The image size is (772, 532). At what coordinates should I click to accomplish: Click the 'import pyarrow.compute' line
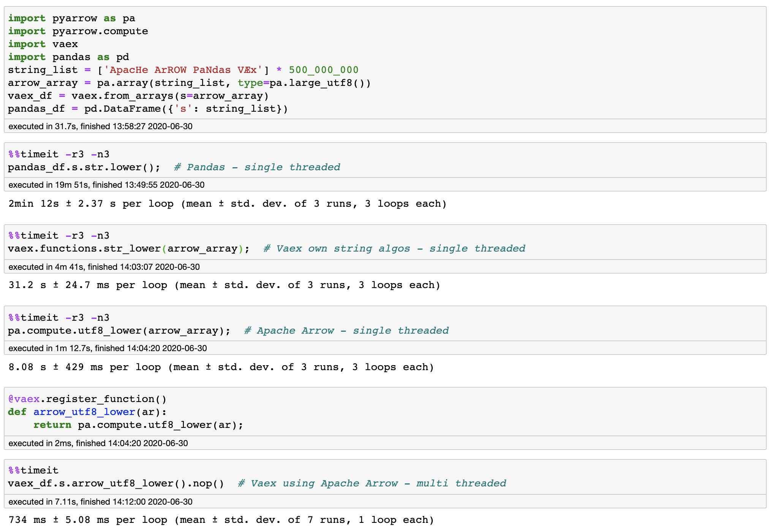coord(78,31)
